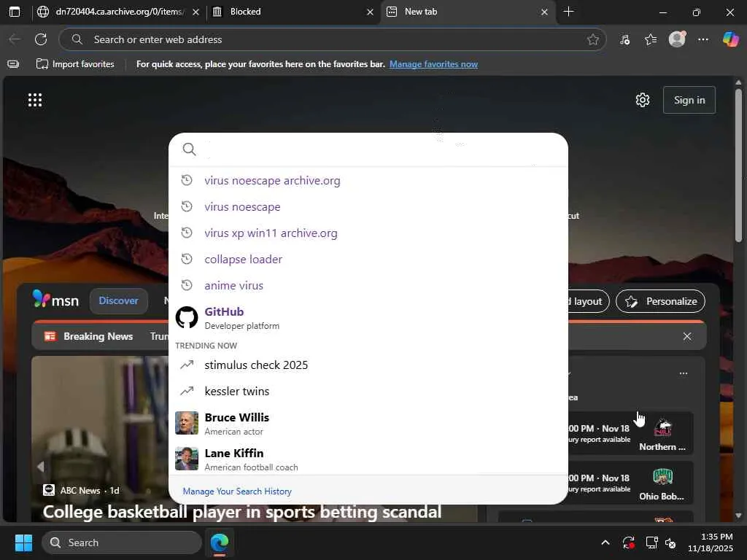Open the apps grid launcher
The width and height of the screenshot is (747, 560).
pos(35,100)
